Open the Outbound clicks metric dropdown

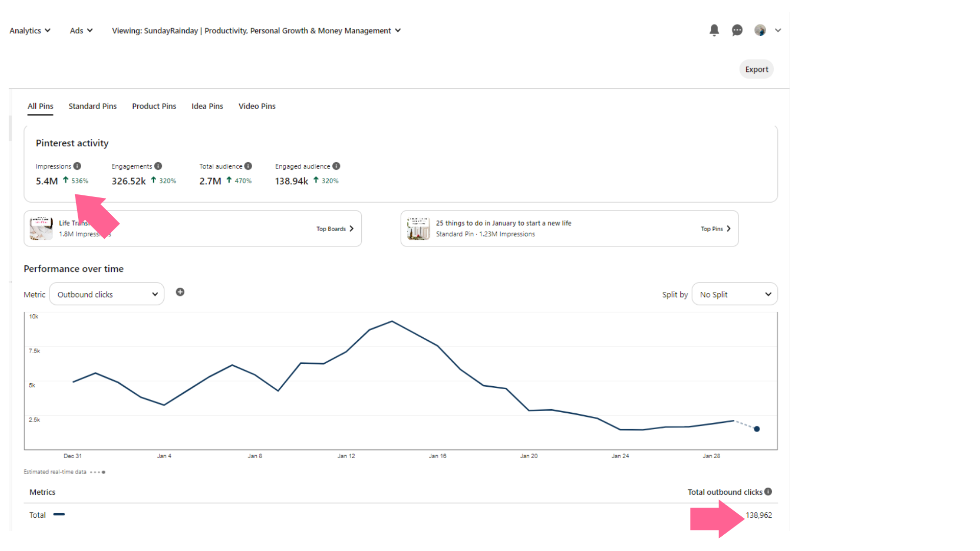(107, 294)
